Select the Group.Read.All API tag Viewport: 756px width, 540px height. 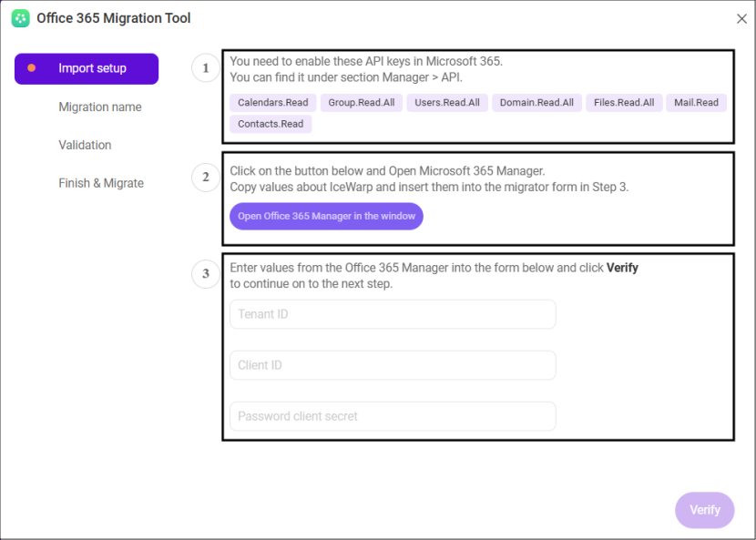[362, 103]
